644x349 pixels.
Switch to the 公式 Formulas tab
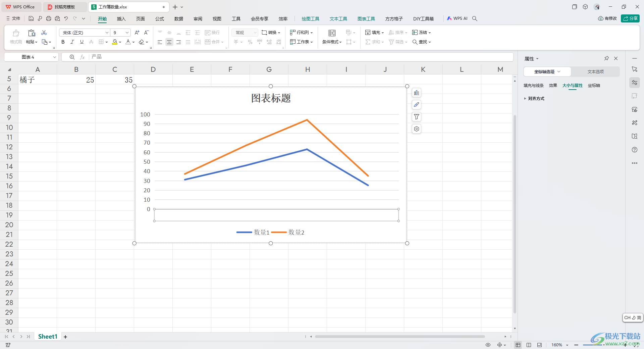pos(160,19)
